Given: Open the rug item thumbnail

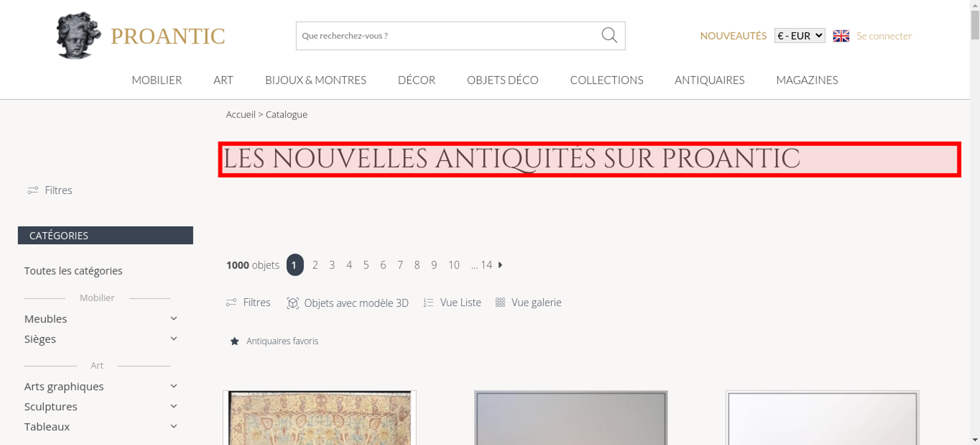Looking at the screenshot, I should (319, 418).
